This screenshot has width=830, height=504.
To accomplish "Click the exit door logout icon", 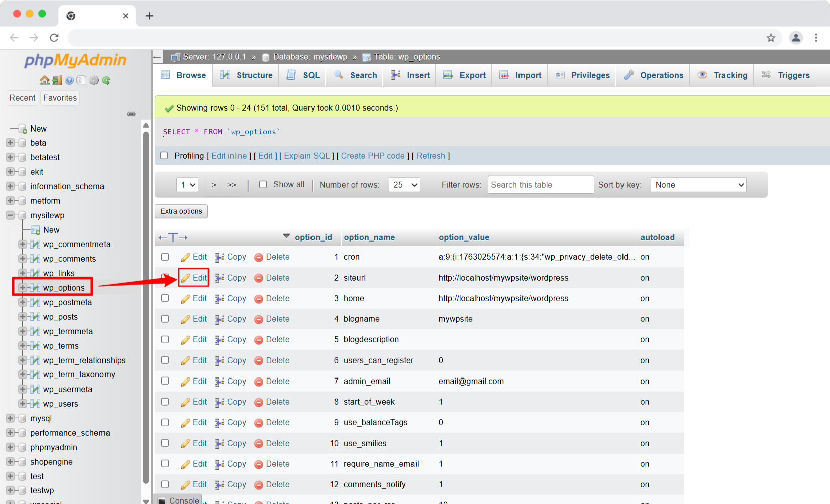I will click(x=57, y=80).
